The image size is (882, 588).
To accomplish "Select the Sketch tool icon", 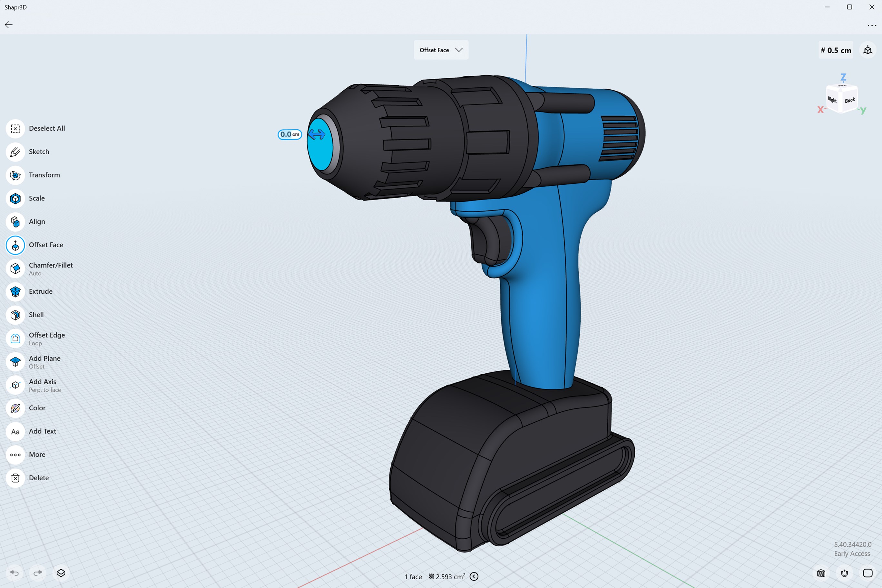I will tap(15, 152).
